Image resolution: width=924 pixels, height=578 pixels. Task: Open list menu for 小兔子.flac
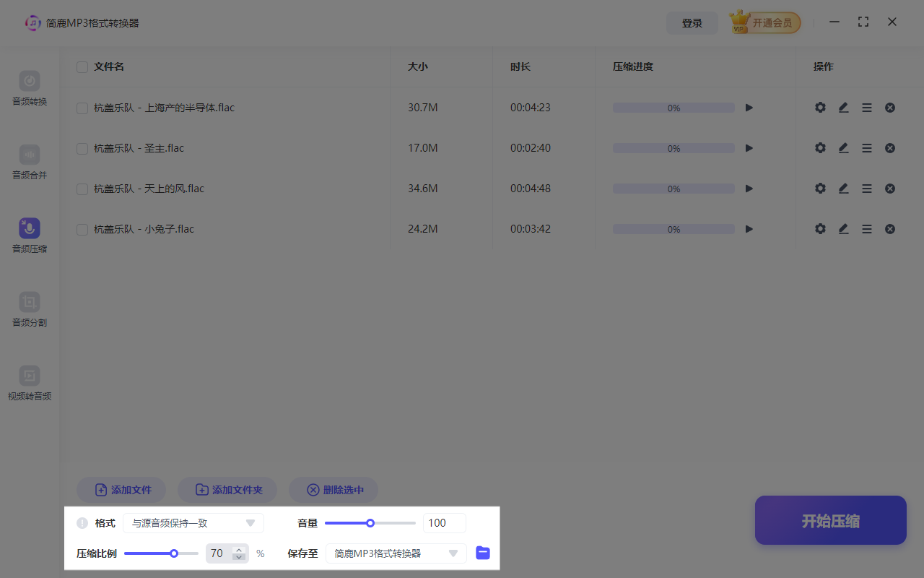tap(867, 229)
